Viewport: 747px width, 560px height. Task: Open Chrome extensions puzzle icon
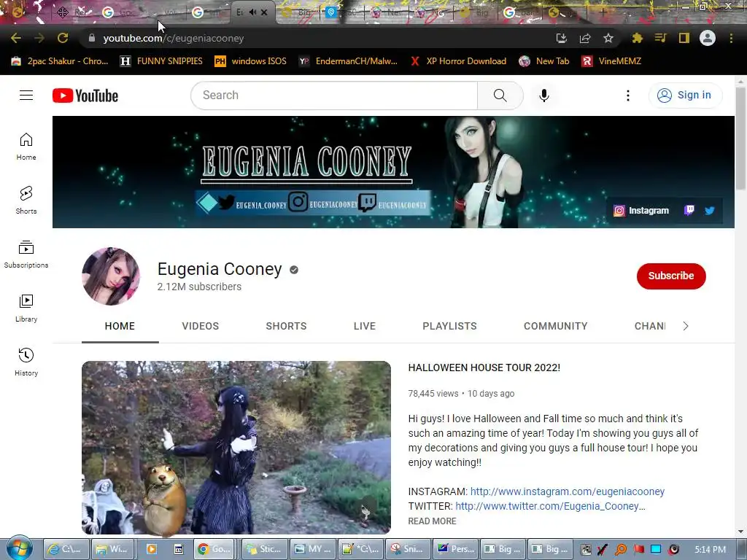[637, 38]
